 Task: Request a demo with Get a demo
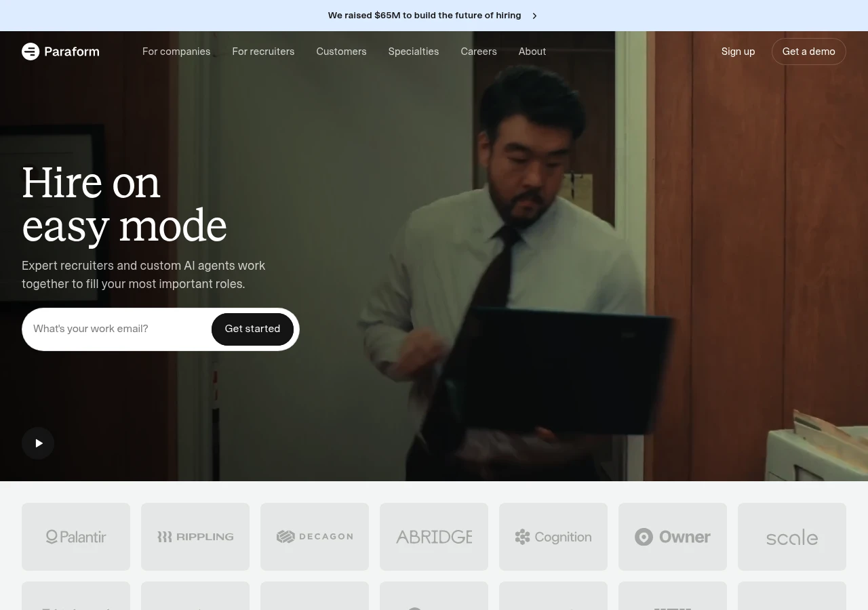click(x=809, y=52)
